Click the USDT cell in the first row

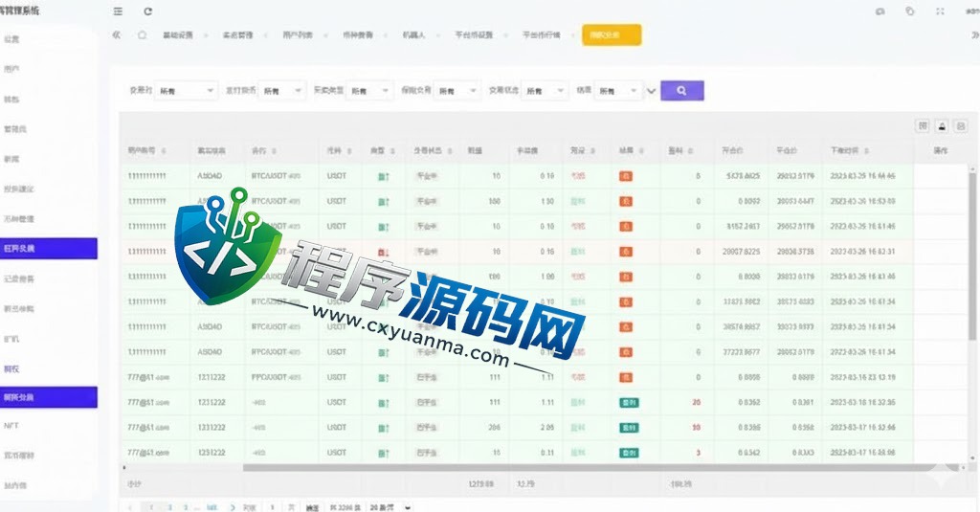pos(336,176)
